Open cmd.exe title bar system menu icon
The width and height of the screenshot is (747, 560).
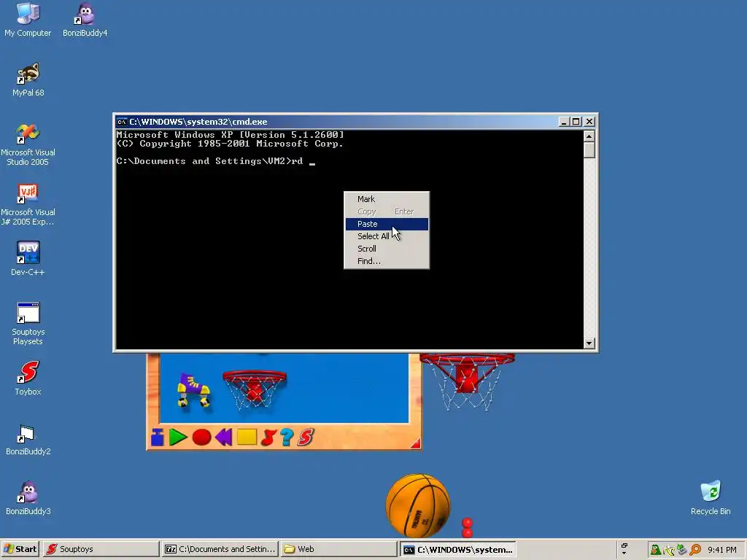[x=122, y=122]
